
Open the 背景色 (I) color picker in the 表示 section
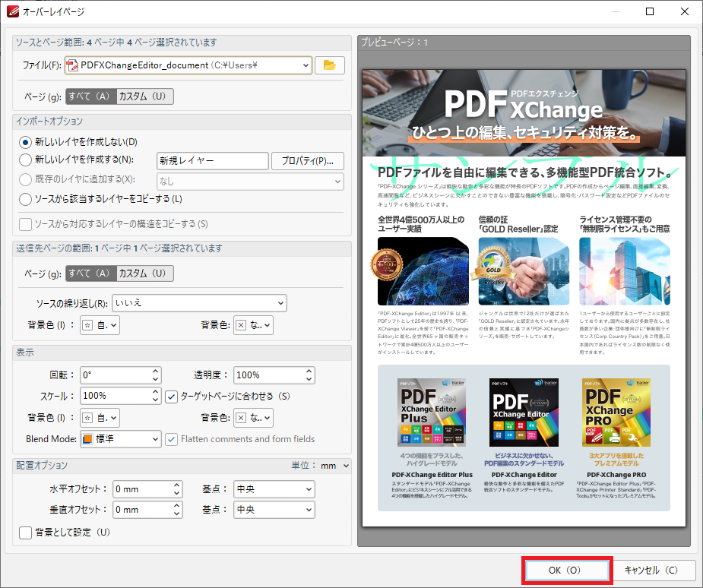pos(100,418)
